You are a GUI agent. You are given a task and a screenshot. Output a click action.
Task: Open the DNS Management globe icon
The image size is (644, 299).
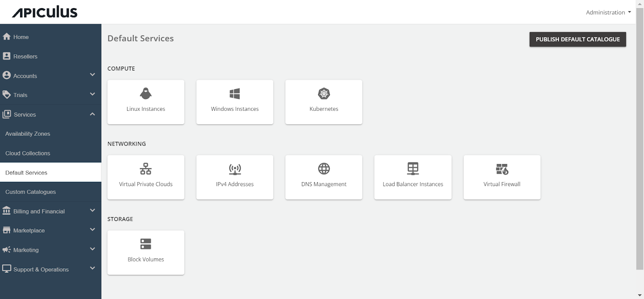click(x=324, y=169)
